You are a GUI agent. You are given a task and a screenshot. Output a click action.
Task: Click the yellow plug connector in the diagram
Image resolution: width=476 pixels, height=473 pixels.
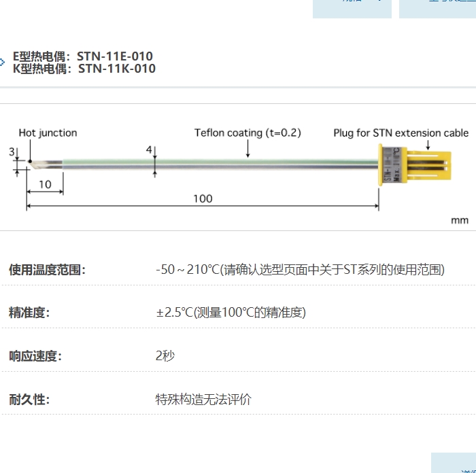pyautogui.click(x=415, y=165)
